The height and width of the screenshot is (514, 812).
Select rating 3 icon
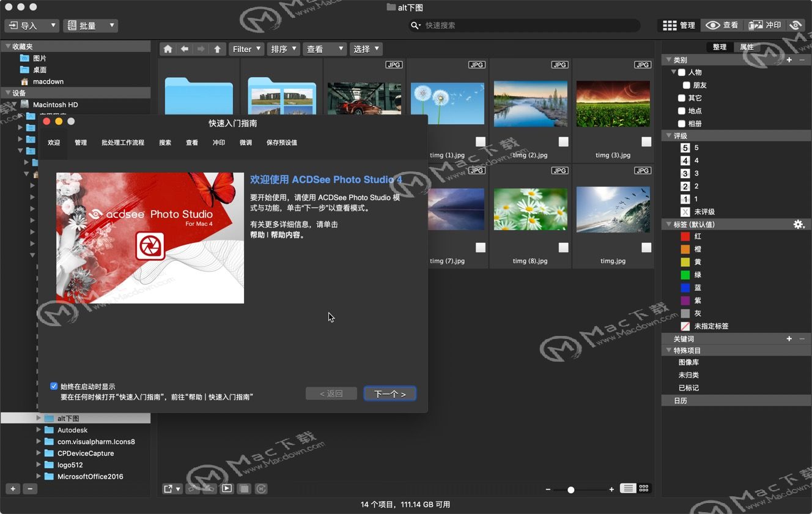[x=685, y=174]
